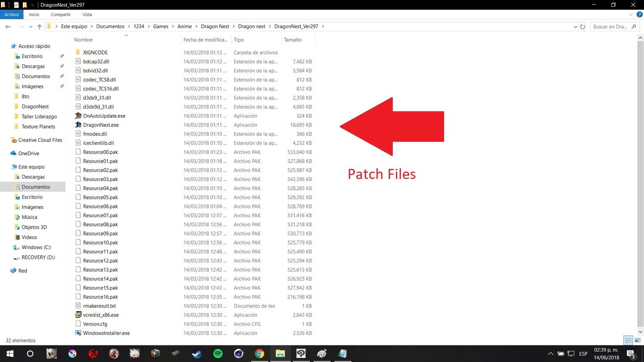Viewport: 644px width, 362px height.
Task: Select the Version.cfg file
Action: (95, 324)
